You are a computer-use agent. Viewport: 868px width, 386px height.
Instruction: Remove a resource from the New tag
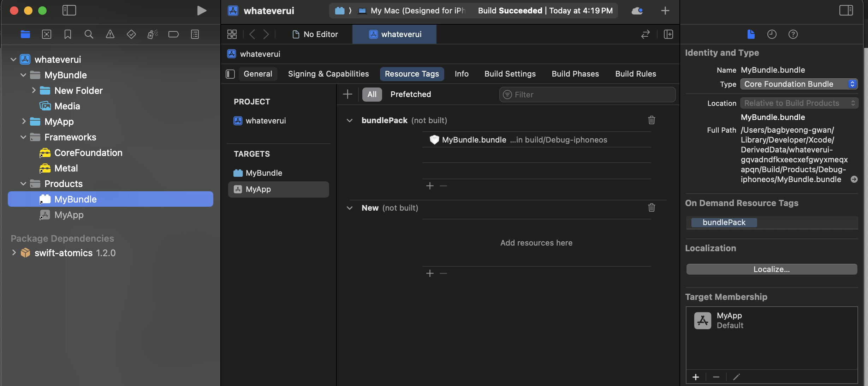coord(444,273)
